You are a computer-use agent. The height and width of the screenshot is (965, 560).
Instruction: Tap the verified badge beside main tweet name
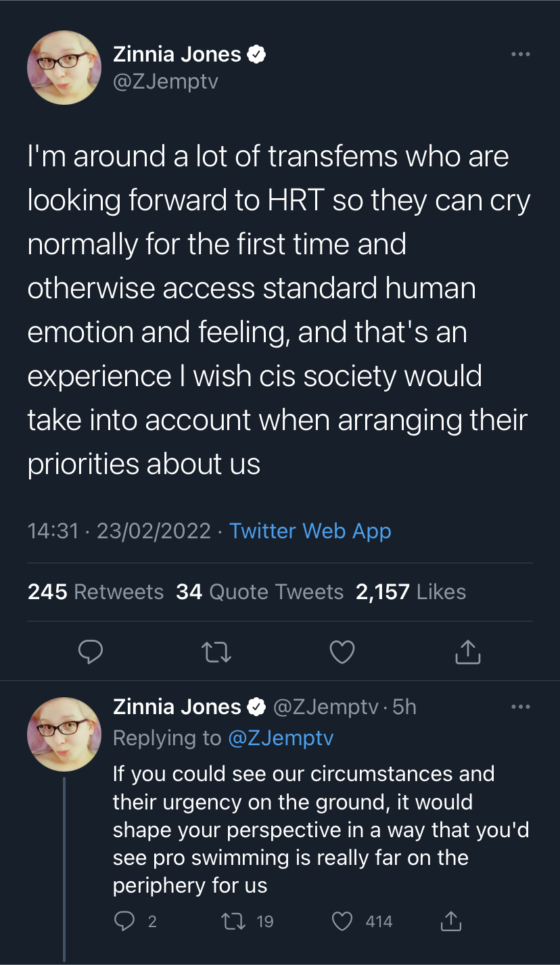pyautogui.click(x=256, y=55)
